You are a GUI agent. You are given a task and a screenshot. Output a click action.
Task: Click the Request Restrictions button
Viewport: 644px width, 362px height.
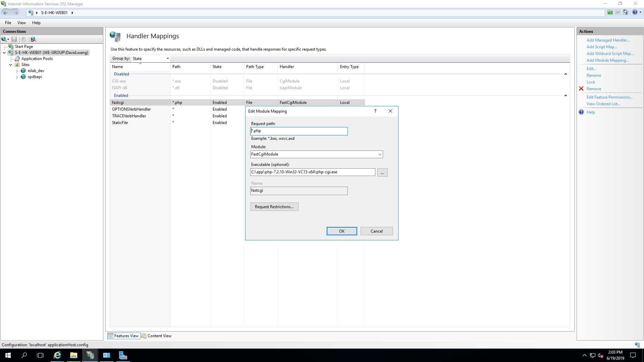tap(274, 206)
